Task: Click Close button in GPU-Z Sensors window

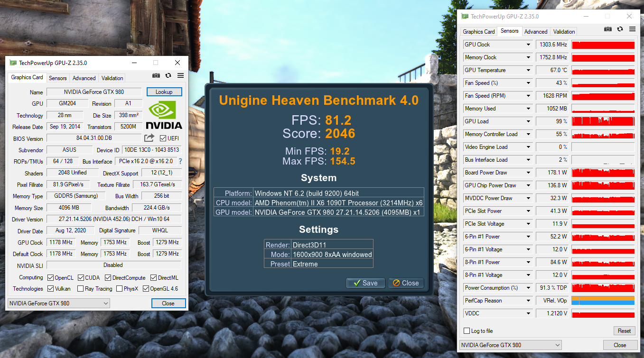Action: click(x=620, y=345)
